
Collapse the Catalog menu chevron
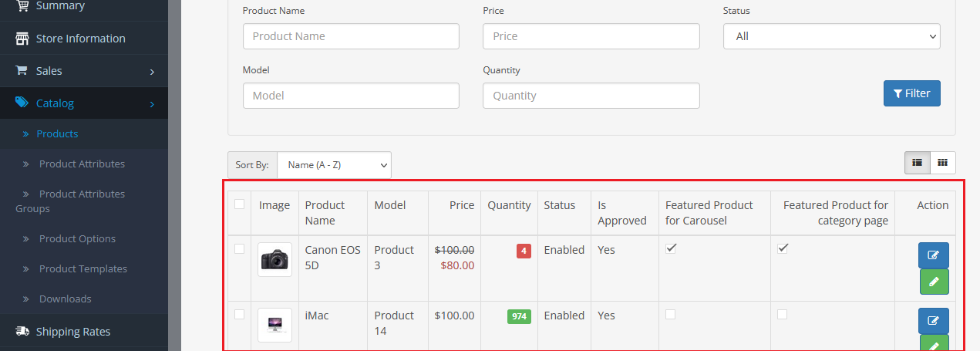(x=152, y=104)
